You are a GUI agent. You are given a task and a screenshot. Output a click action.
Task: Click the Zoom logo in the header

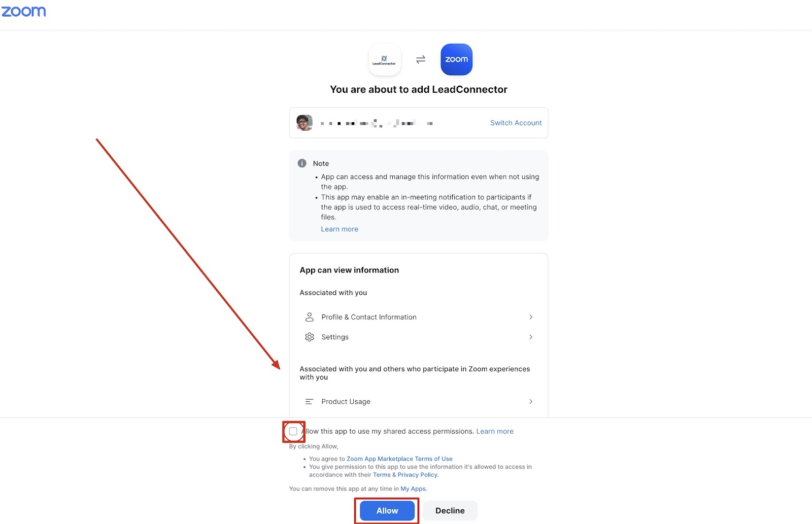click(23, 12)
